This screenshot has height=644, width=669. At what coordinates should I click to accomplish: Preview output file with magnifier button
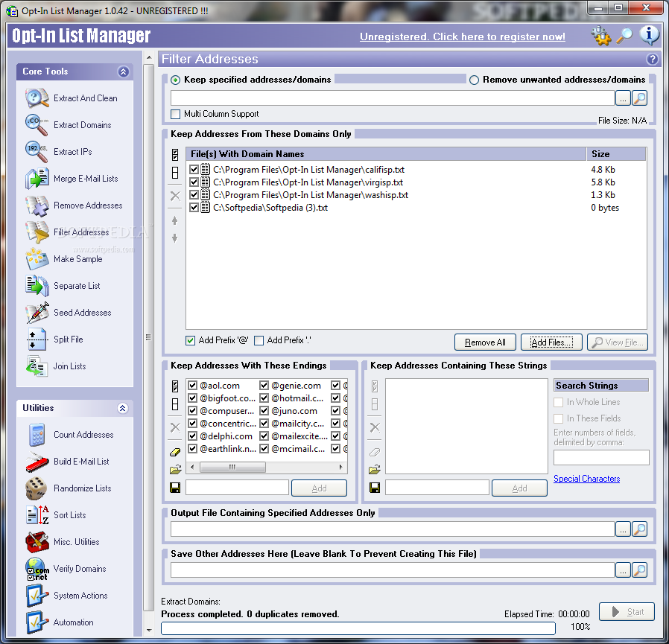click(639, 529)
